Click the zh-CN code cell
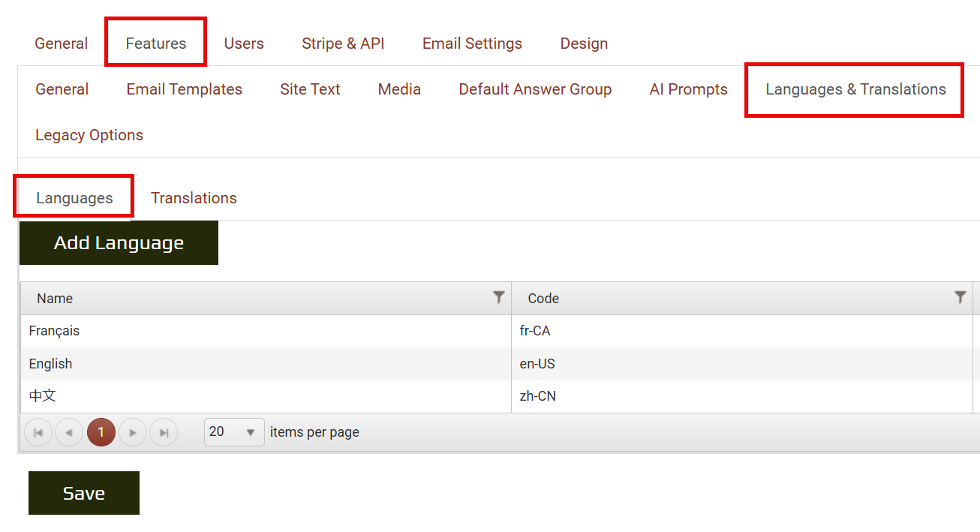Viewport: 980px width, 532px height. point(537,396)
